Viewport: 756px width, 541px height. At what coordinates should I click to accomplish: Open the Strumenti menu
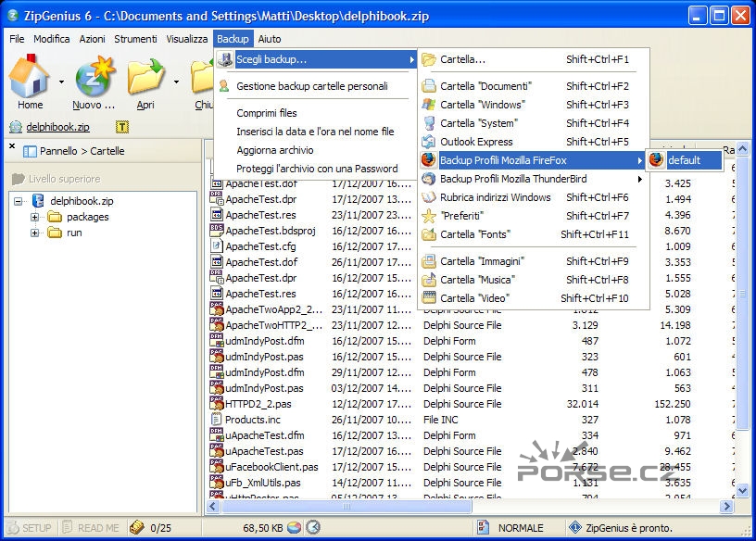click(135, 39)
